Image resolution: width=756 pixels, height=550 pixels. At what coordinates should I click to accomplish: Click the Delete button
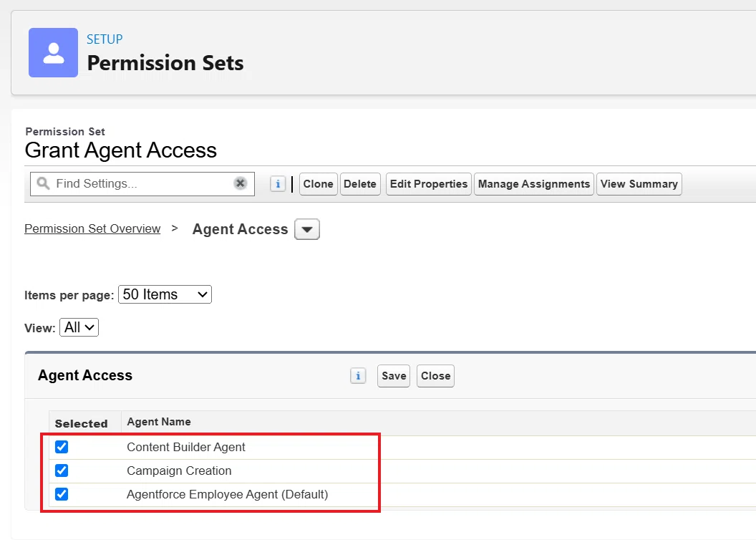point(360,184)
